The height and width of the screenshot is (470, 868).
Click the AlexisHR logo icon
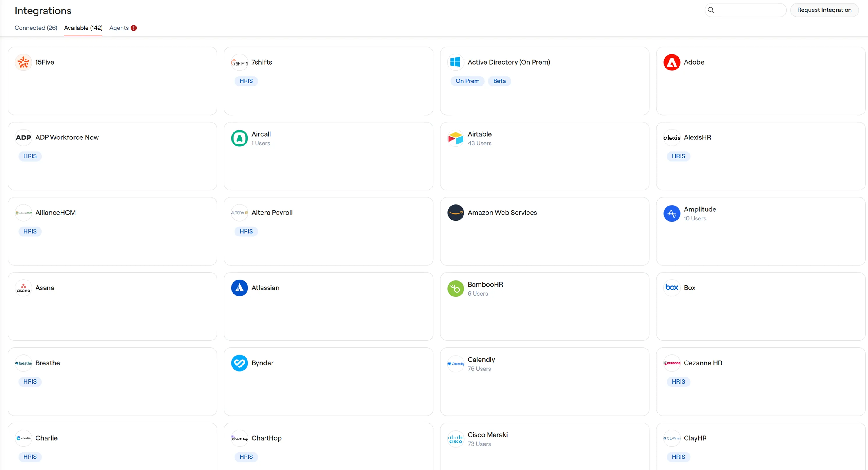(x=672, y=137)
